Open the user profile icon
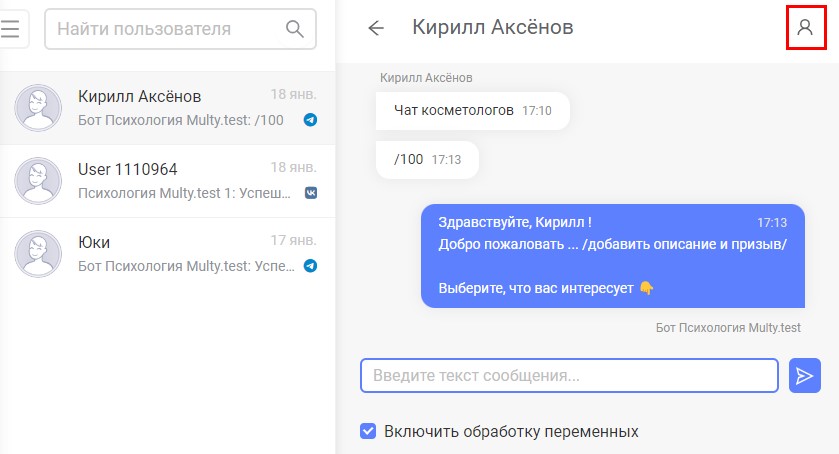The height and width of the screenshot is (454, 839). pyautogui.click(x=805, y=28)
